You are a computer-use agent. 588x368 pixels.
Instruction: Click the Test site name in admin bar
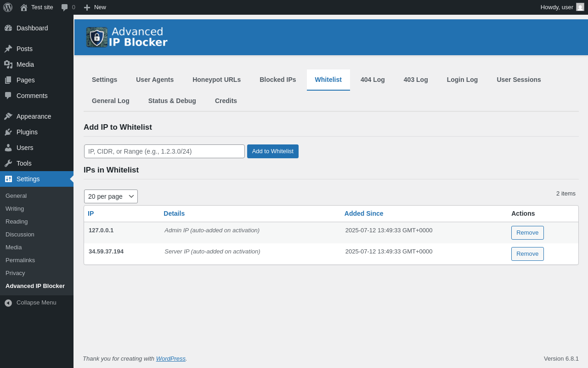click(x=42, y=7)
